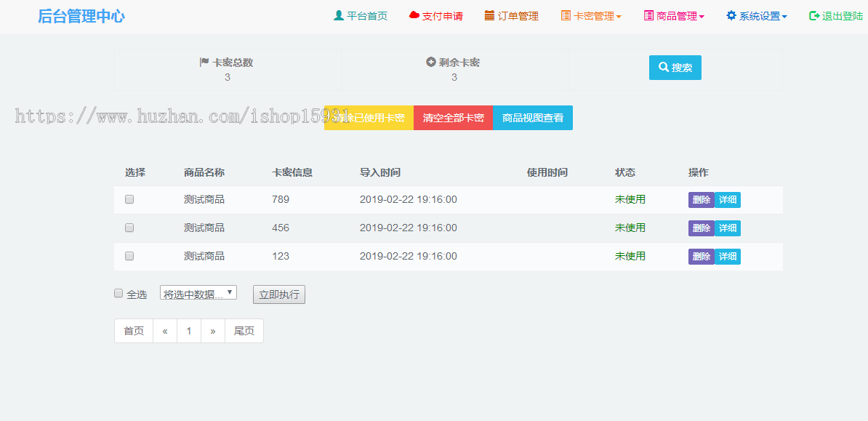Click the yellow 清除已使用卡密 button
868x421 pixels.
coord(369,118)
